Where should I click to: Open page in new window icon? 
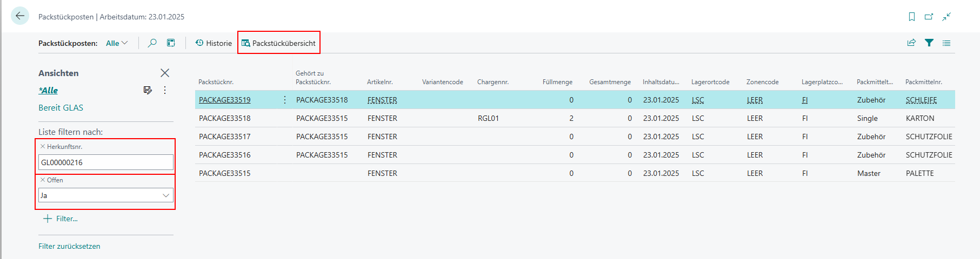coord(929,17)
